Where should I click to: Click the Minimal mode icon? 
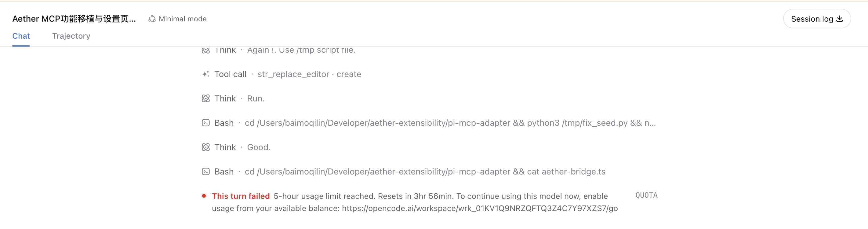(x=152, y=19)
